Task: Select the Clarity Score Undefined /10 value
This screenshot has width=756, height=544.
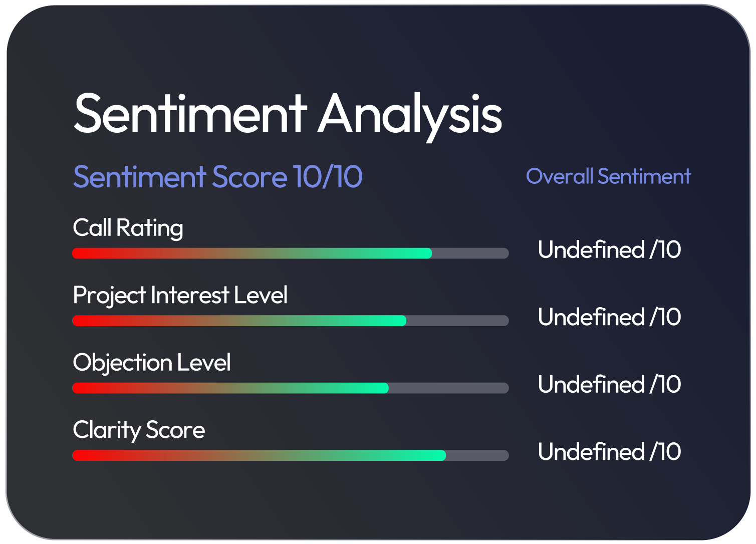Action: (609, 452)
